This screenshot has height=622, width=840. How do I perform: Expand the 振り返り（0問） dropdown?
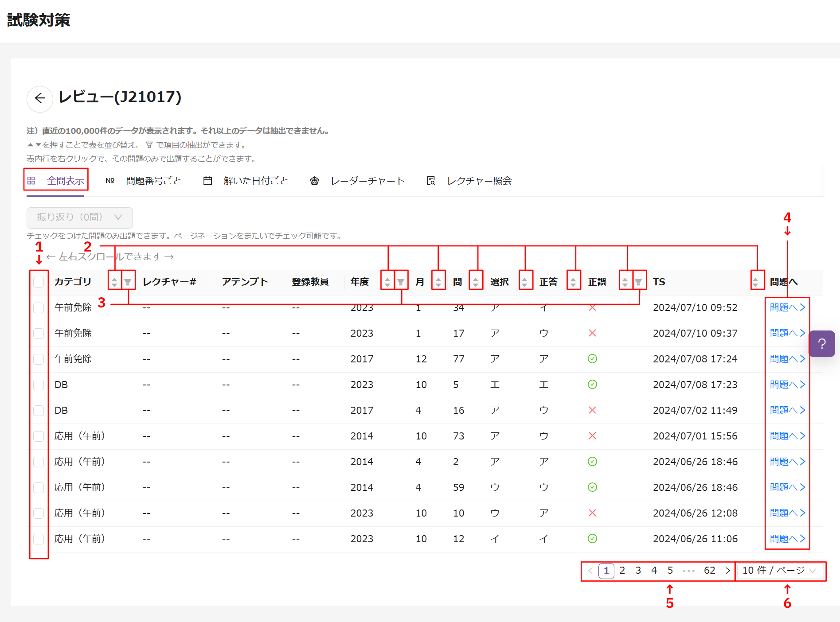[x=80, y=217]
